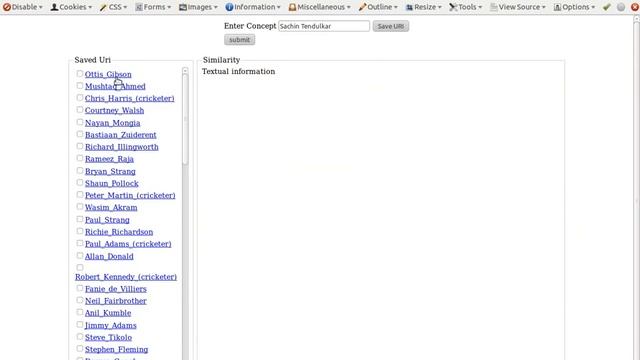The height and width of the screenshot is (360, 640).
Task: Check the Chris_Harris_(cricketer) checkbox
Action: click(x=80, y=98)
